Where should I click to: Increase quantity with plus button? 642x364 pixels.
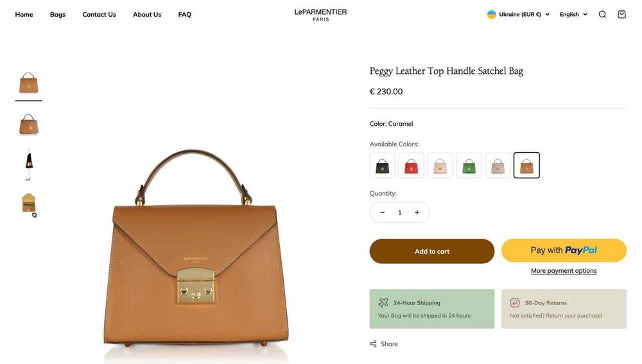coord(417,212)
